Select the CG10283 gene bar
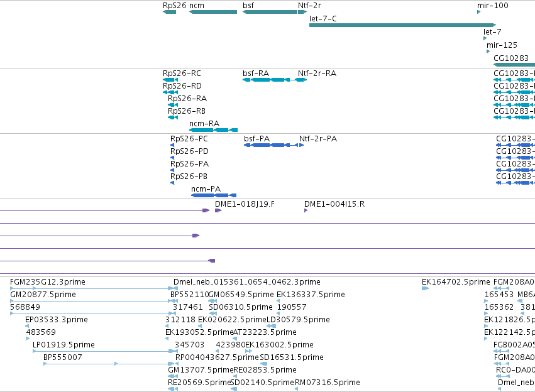 coord(514,65)
